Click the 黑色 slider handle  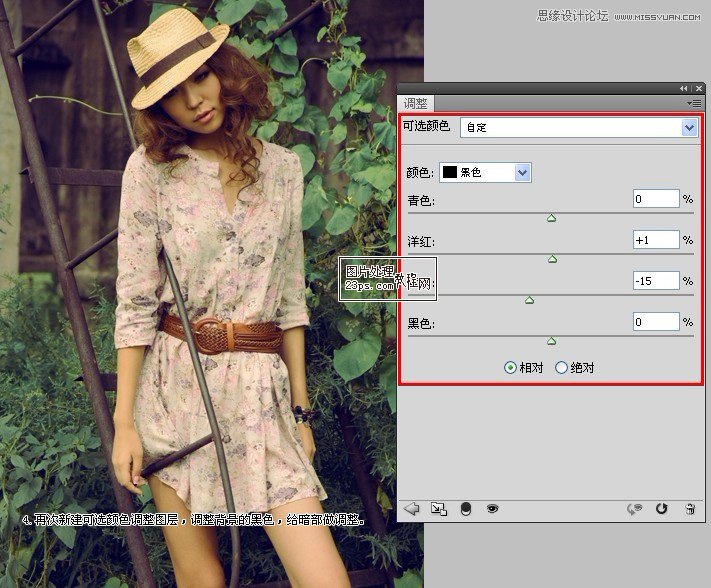[551, 341]
